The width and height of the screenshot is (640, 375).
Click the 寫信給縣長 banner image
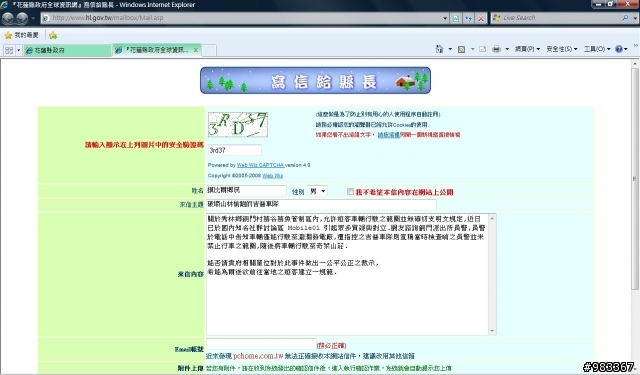[x=315, y=80]
